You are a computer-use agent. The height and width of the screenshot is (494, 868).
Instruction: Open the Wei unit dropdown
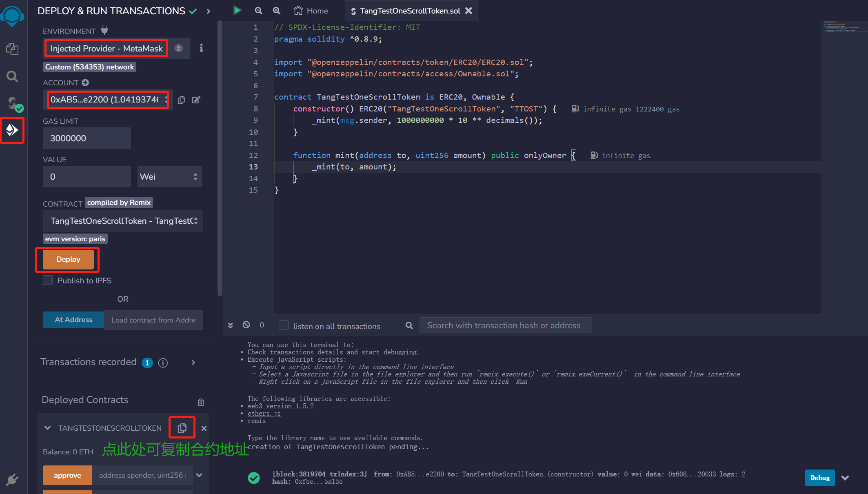[x=169, y=176]
